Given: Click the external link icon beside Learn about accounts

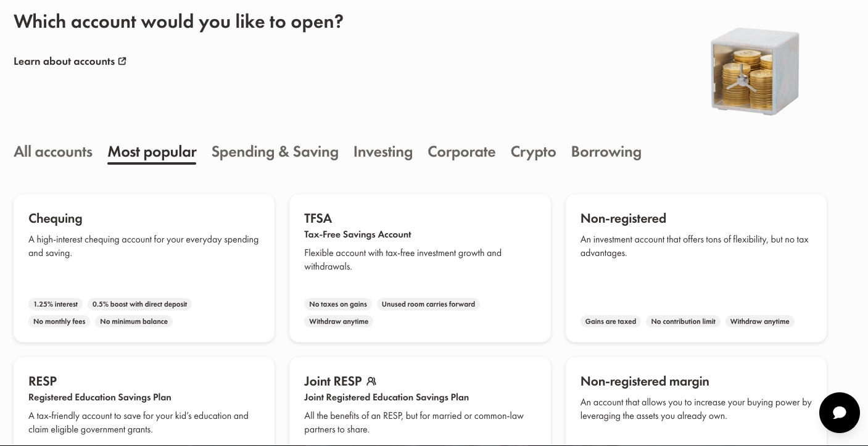Looking at the screenshot, I should 122,60.
